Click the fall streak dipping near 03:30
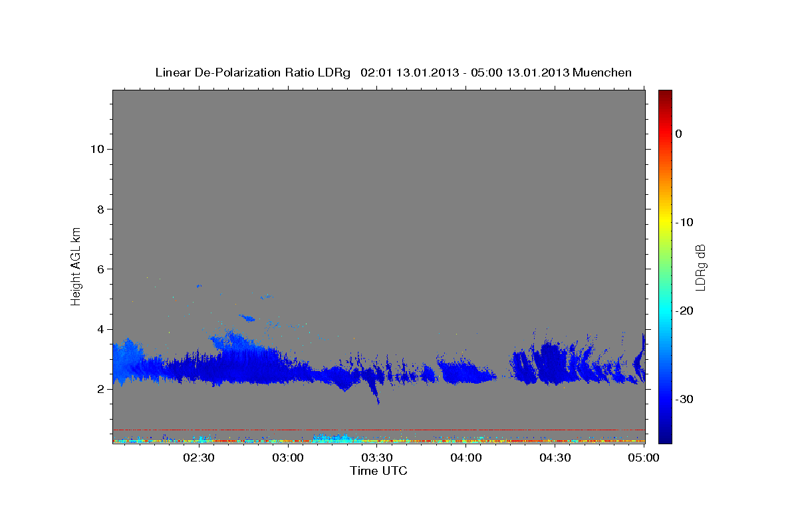The height and width of the screenshot is (532, 798). coord(374,390)
